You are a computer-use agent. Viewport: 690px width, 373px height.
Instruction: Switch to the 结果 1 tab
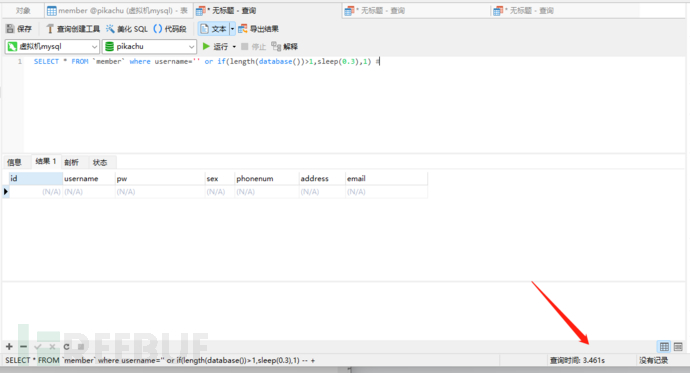point(46,161)
